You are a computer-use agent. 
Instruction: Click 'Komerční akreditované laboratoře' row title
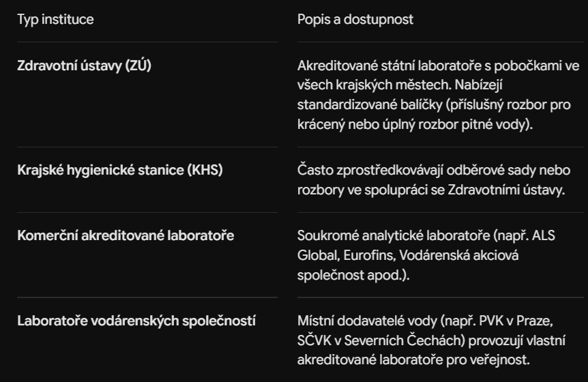tap(126, 236)
